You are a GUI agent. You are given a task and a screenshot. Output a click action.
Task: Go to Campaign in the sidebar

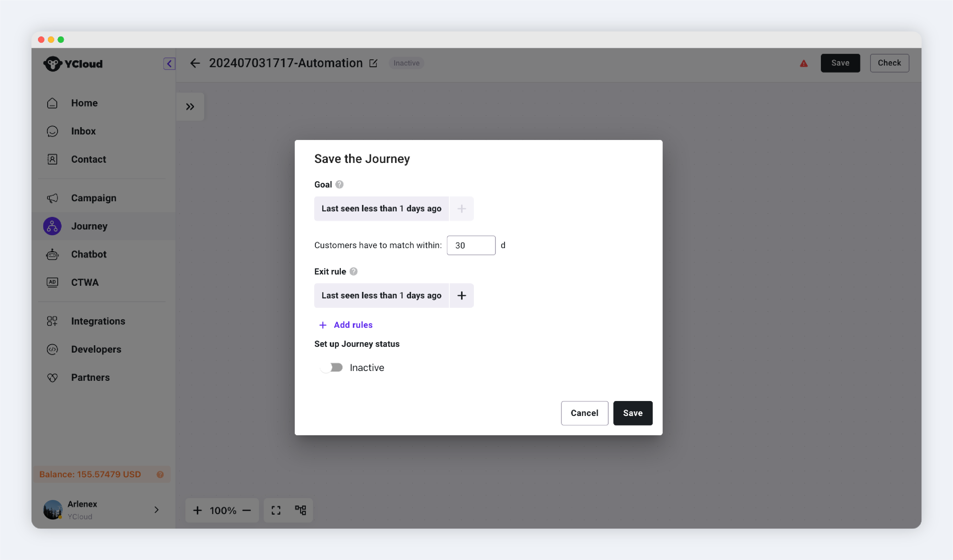[x=93, y=198]
